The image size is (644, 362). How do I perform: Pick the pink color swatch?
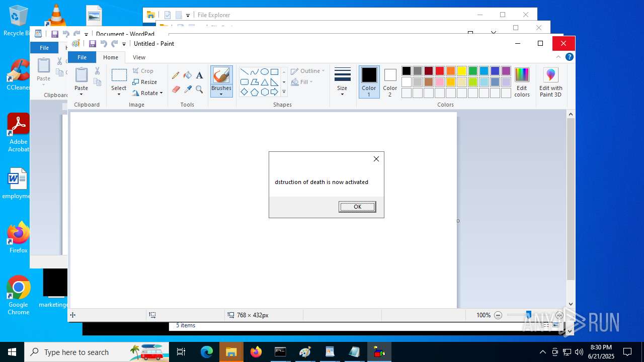440,82
